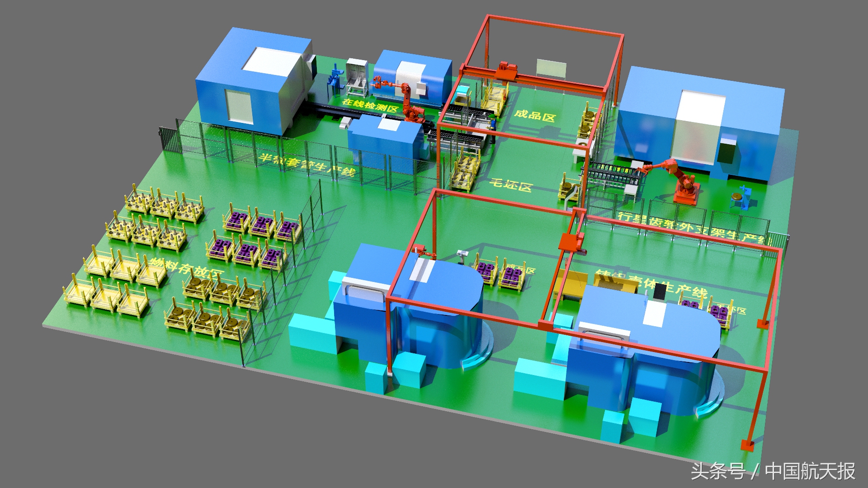Click the 毛坯区 floor label
Viewport: 868px width, 488px height.
(511, 185)
